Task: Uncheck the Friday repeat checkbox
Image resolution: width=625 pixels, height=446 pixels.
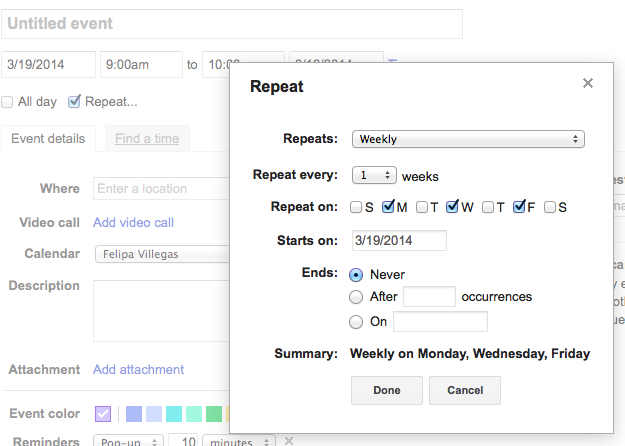Action: pyautogui.click(x=519, y=206)
